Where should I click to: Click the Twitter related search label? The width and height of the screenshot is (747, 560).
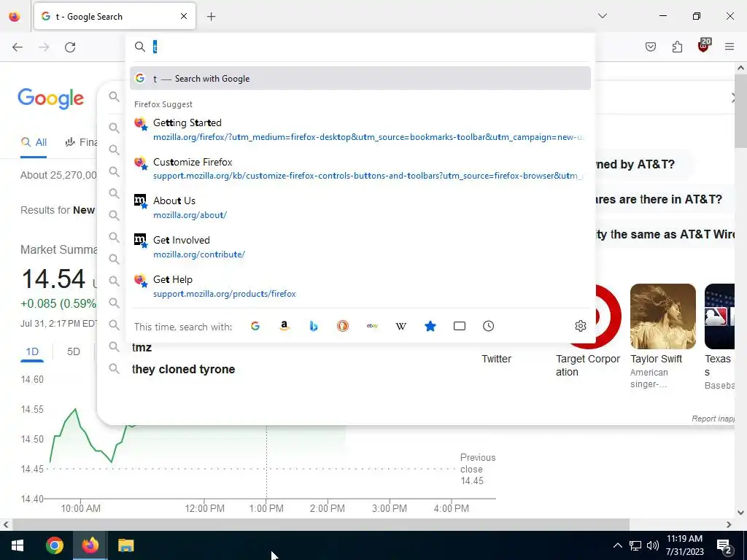coord(496,359)
